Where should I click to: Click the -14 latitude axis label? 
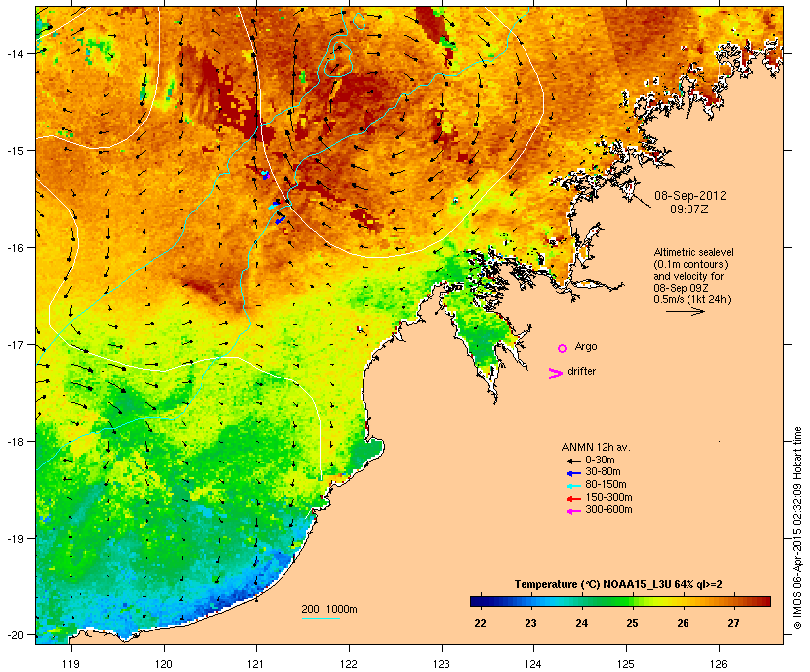click(14, 53)
